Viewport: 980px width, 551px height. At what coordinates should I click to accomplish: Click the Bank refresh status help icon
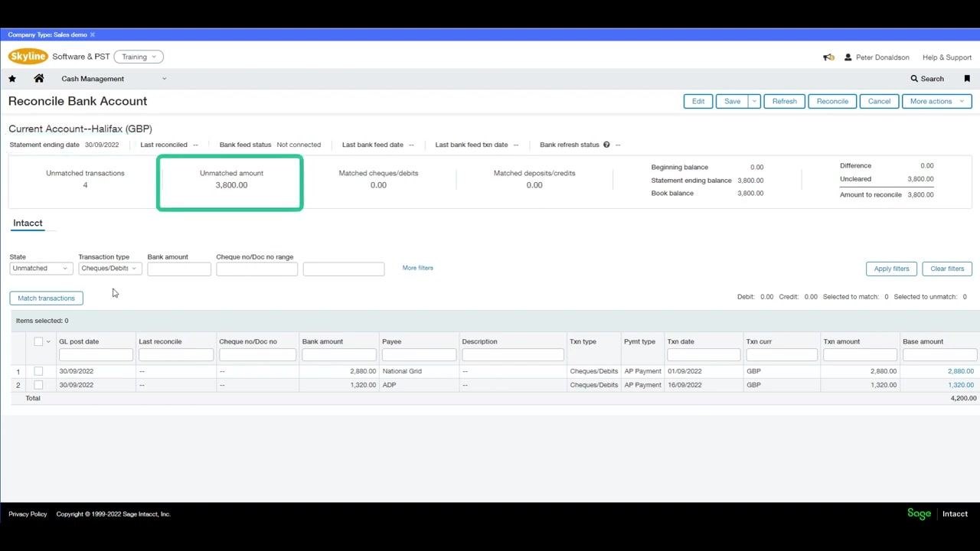point(606,145)
